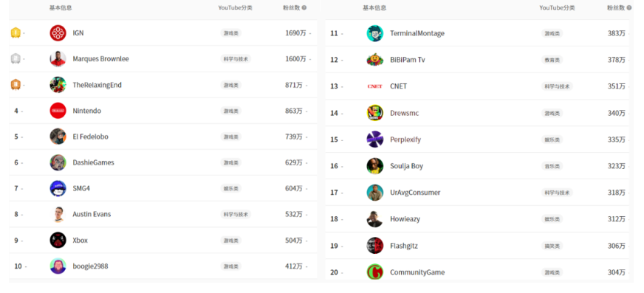Click the right YouTube分类 column header
The height and width of the screenshot is (293, 644).
tap(557, 8)
